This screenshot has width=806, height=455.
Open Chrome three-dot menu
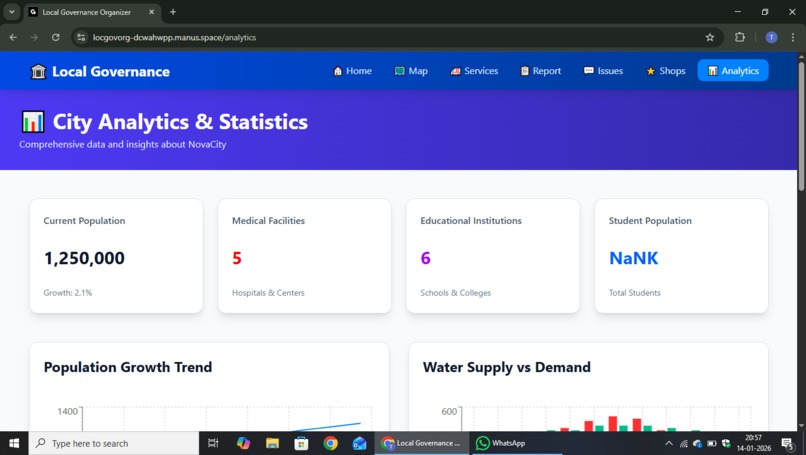point(793,38)
